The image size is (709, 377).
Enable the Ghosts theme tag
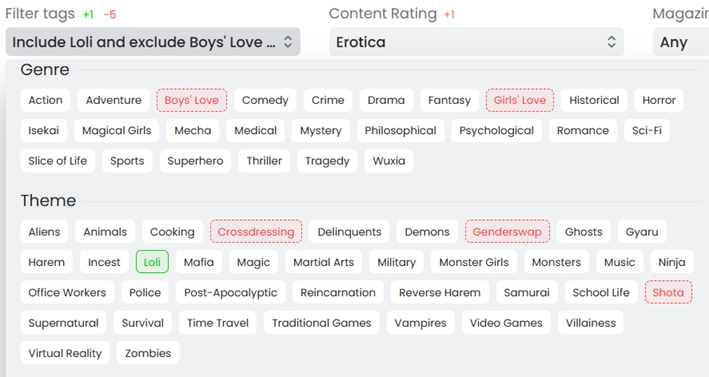pos(584,232)
